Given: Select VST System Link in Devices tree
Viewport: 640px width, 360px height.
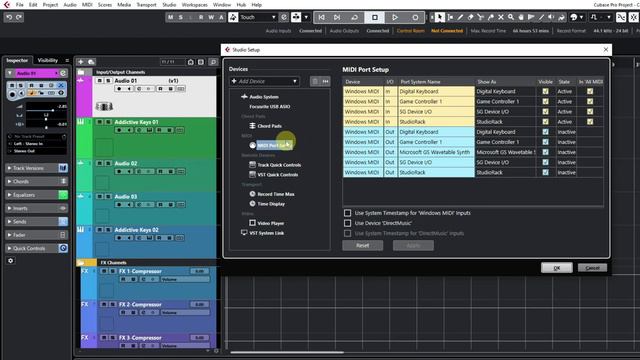Looking at the screenshot, I should pos(266,233).
